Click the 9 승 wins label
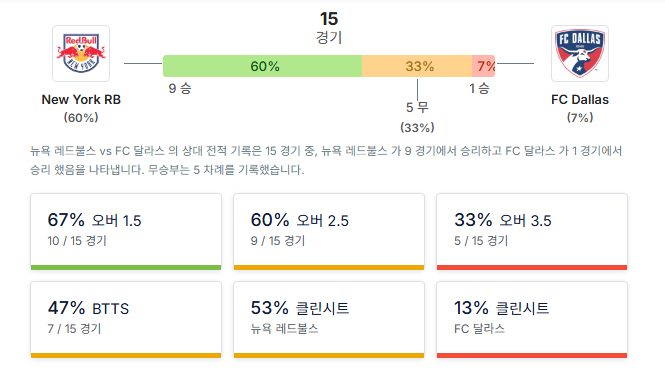 point(180,88)
